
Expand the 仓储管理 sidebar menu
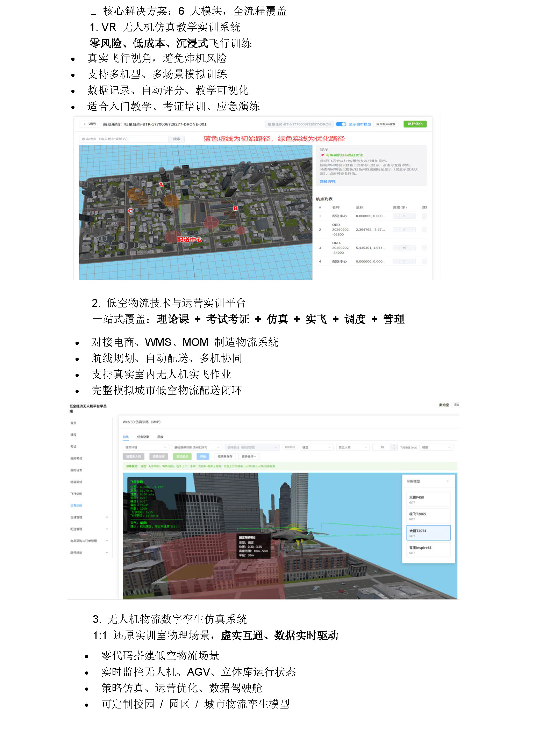[x=89, y=517]
